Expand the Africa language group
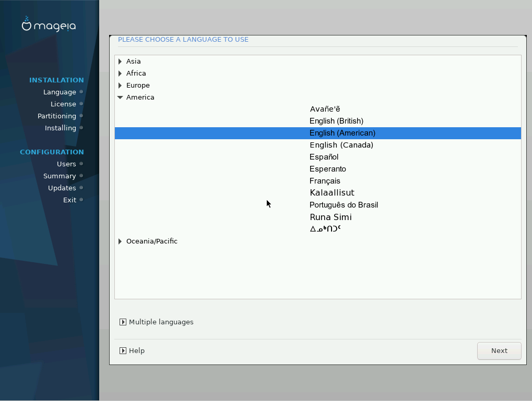The width and height of the screenshot is (532, 401). (x=120, y=74)
